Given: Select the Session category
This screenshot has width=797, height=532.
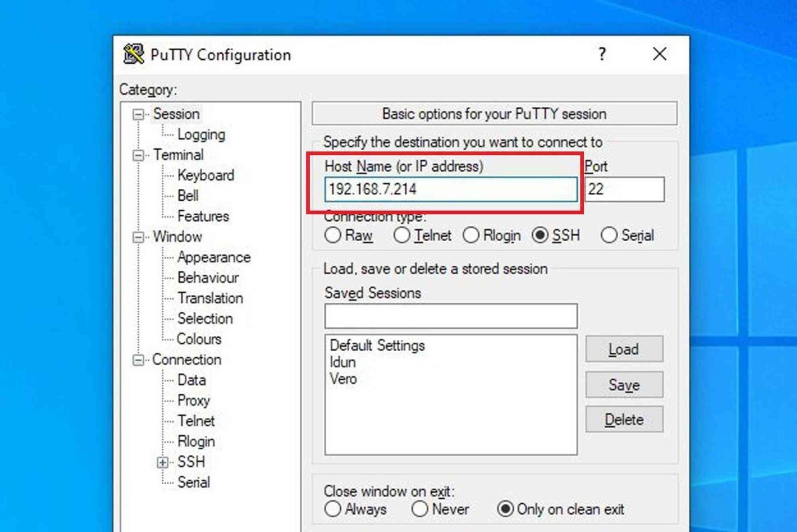Looking at the screenshot, I should pos(176,114).
